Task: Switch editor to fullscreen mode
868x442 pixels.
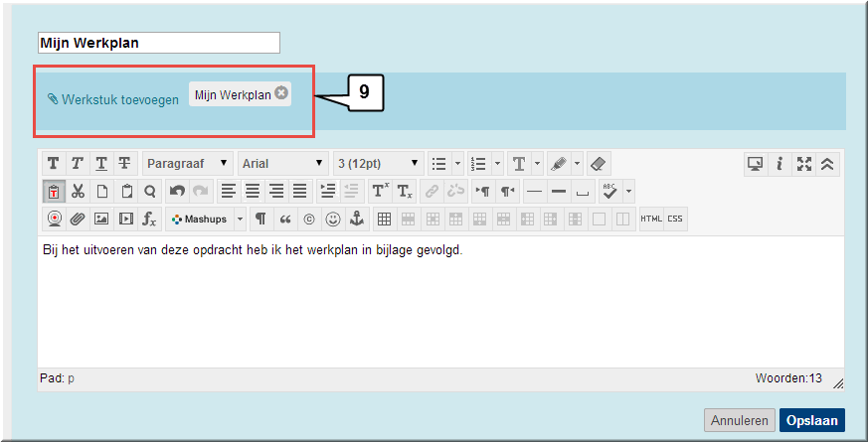Action: coord(803,164)
